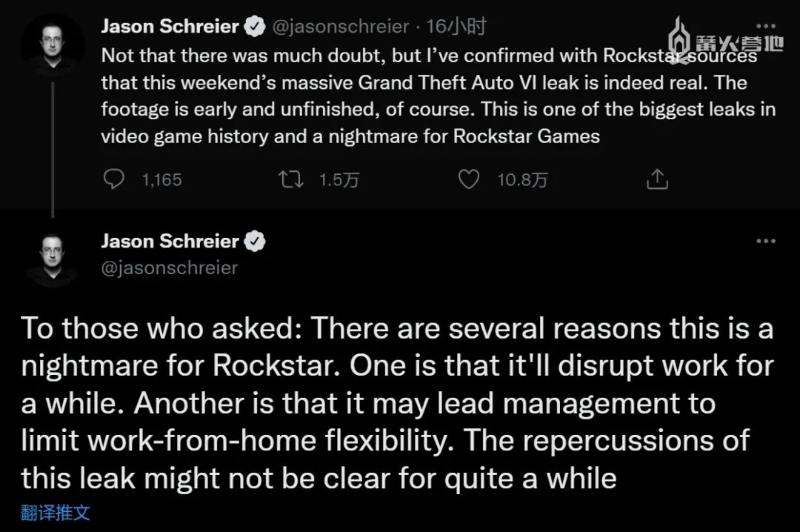Open the three-dot more options menu
800x532 pixels.
765,242
